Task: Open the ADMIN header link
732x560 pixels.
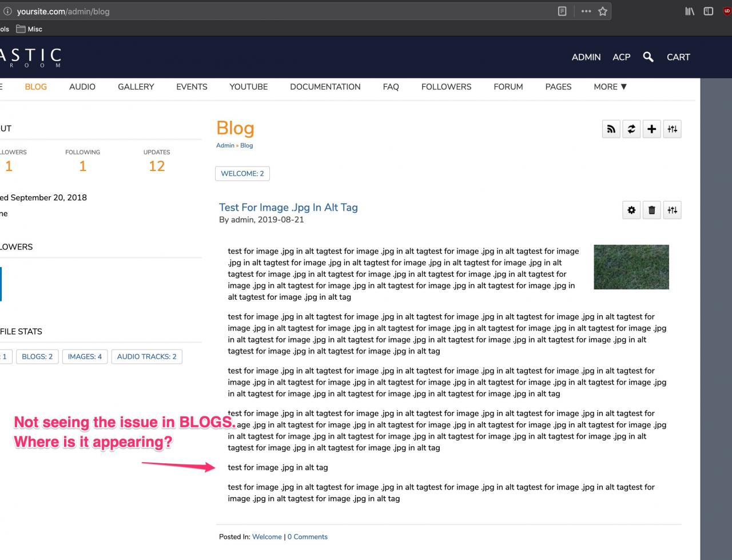Action: [x=586, y=57]
